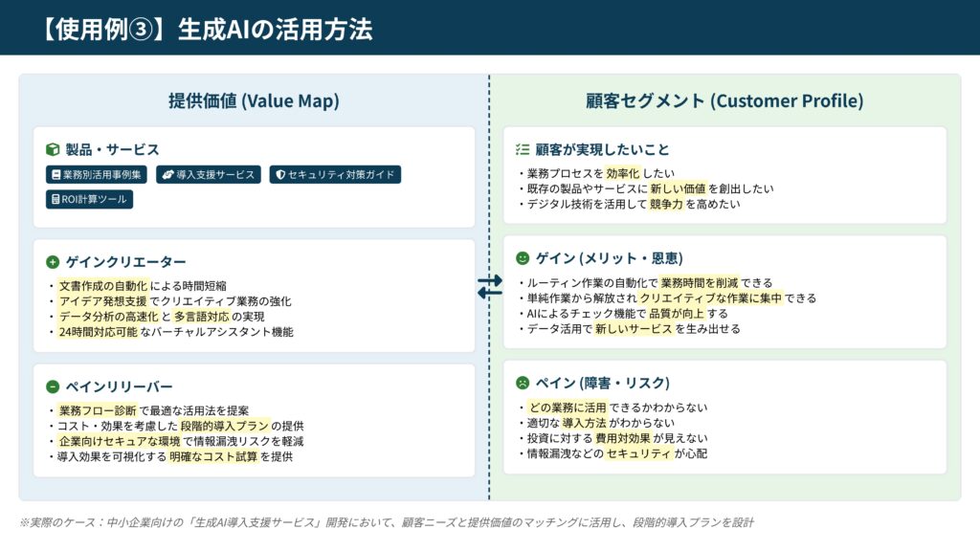Click the footnote starting with ※実際のケース

387,522
